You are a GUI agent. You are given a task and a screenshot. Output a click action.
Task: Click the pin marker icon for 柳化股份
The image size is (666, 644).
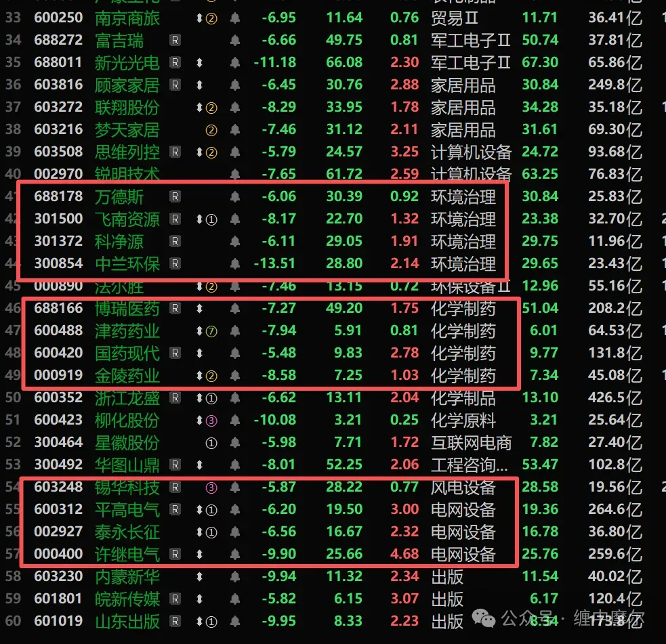[x=199, y=421]
